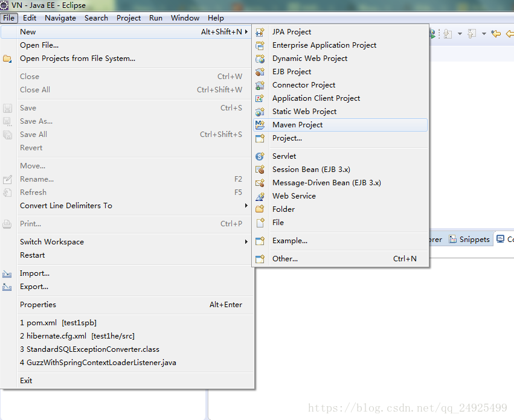Click Close in the File menu
The image size is (514, 420).
(126, 77)
